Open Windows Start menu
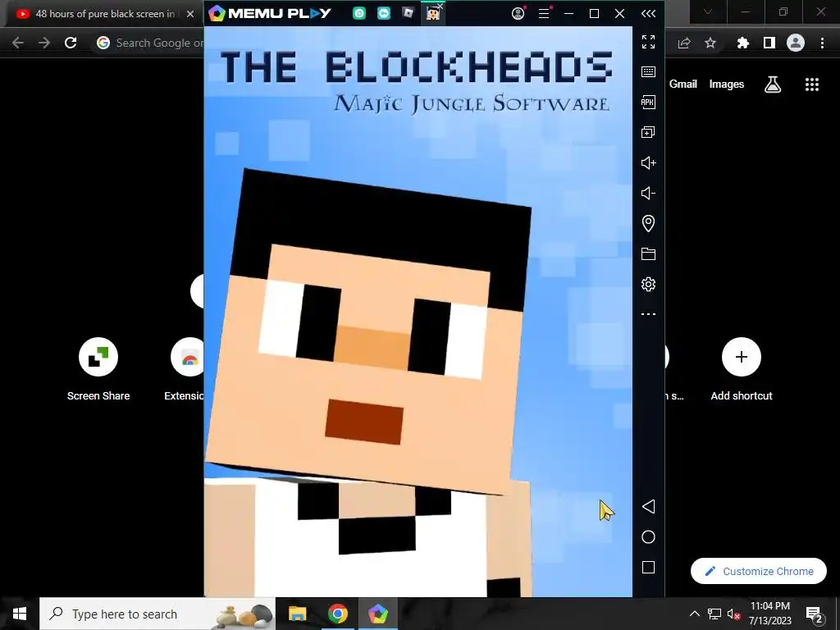 coord(20,614)
